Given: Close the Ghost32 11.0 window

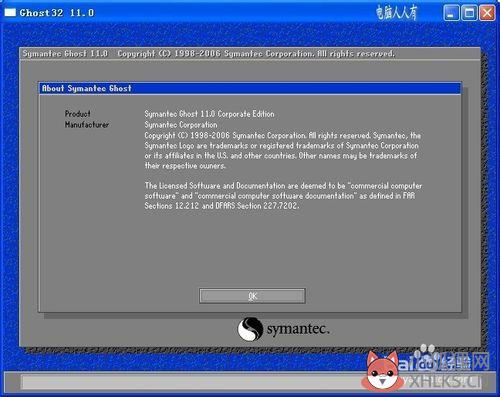Looking at the screenshot, I should tap(487, 13).
